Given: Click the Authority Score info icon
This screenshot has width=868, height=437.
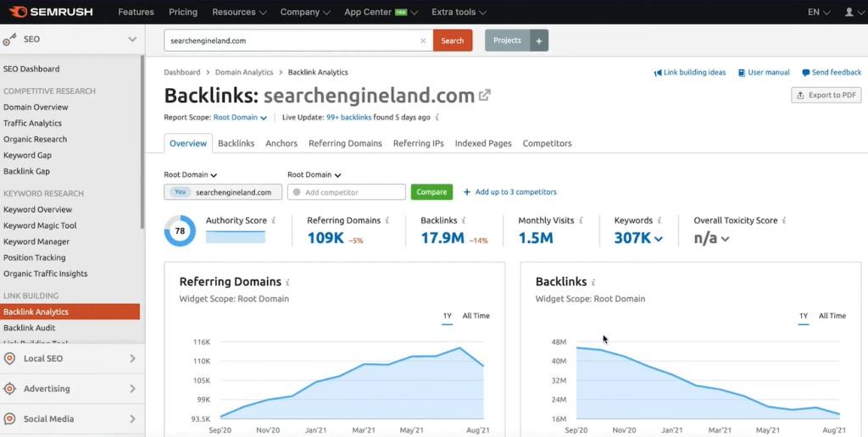Looking at the screenshot, I should [274, 220].
